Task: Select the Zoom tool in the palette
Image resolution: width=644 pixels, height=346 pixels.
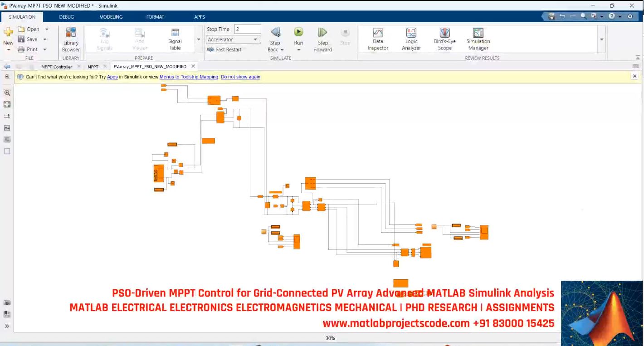Action: pos(7,93)
